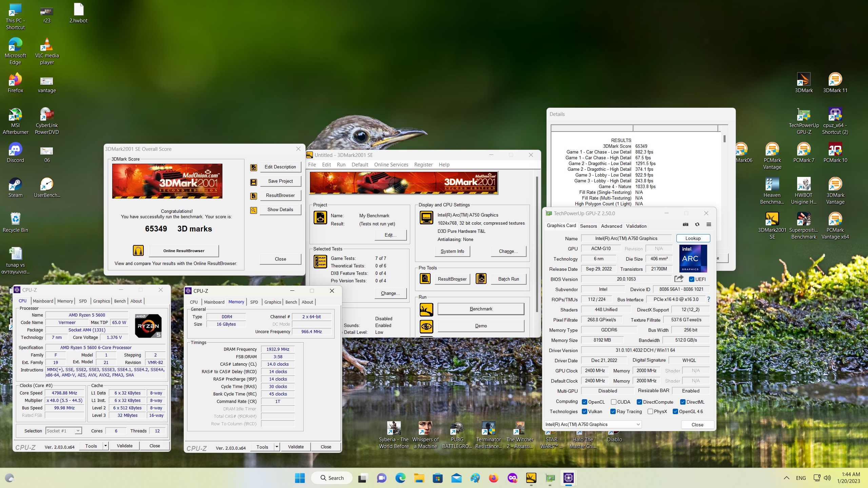
Task: Select the SPD tab in Memory CPU-Z window
Action: tap(254, 302)
